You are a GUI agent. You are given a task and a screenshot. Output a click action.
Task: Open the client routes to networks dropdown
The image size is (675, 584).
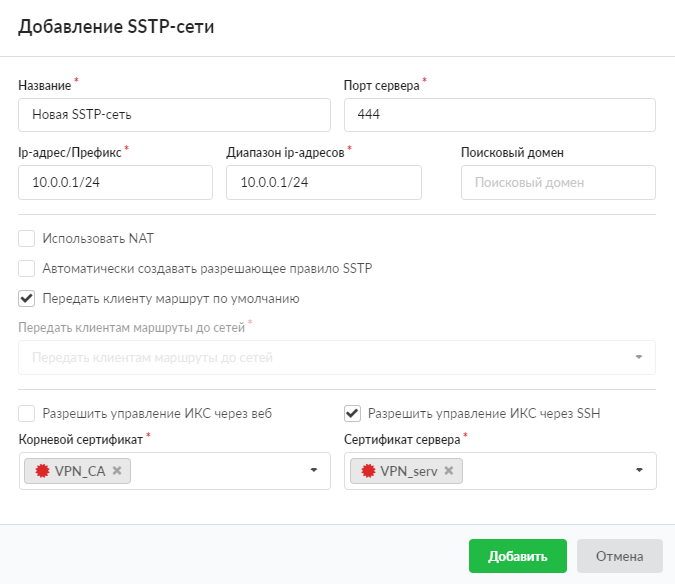(337, 357)
